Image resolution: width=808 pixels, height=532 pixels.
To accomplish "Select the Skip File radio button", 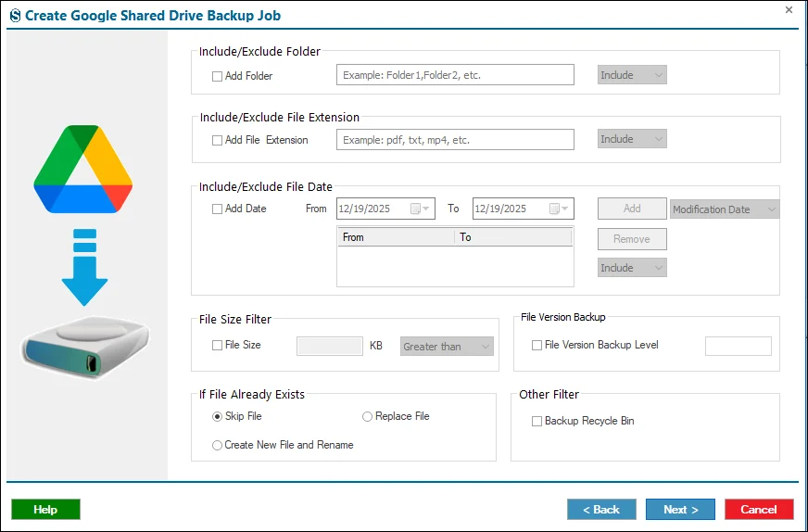I will click(x=217, y=416).
